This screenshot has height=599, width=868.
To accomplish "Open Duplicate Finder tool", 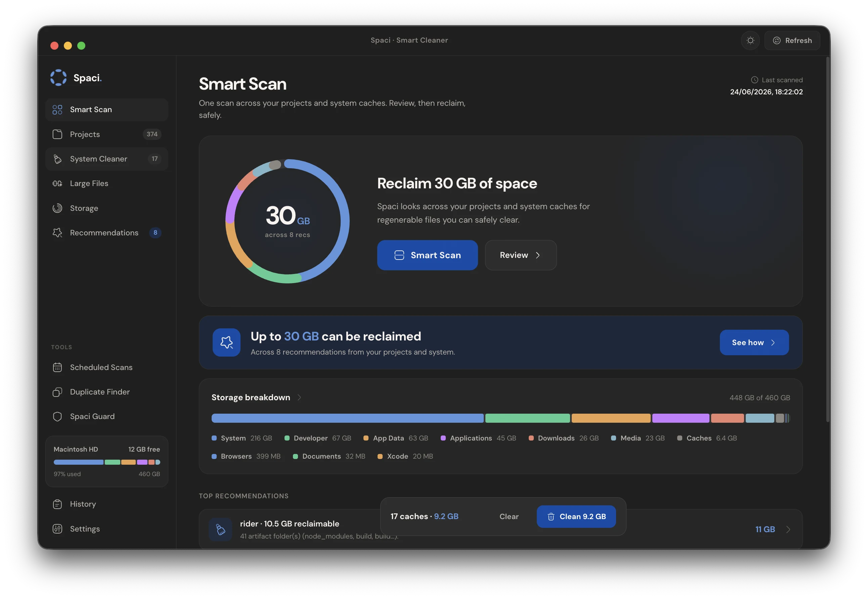I will (106, 392).
